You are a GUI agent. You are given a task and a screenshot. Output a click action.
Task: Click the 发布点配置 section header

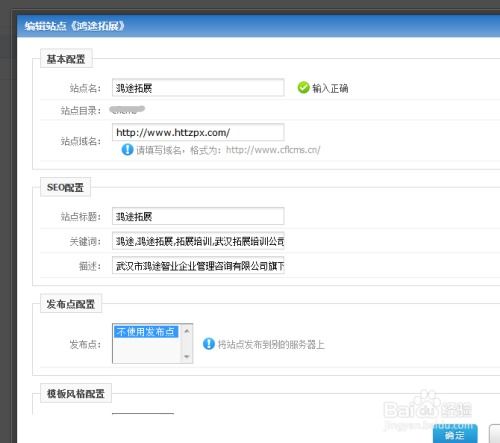[x=71, y=304]
